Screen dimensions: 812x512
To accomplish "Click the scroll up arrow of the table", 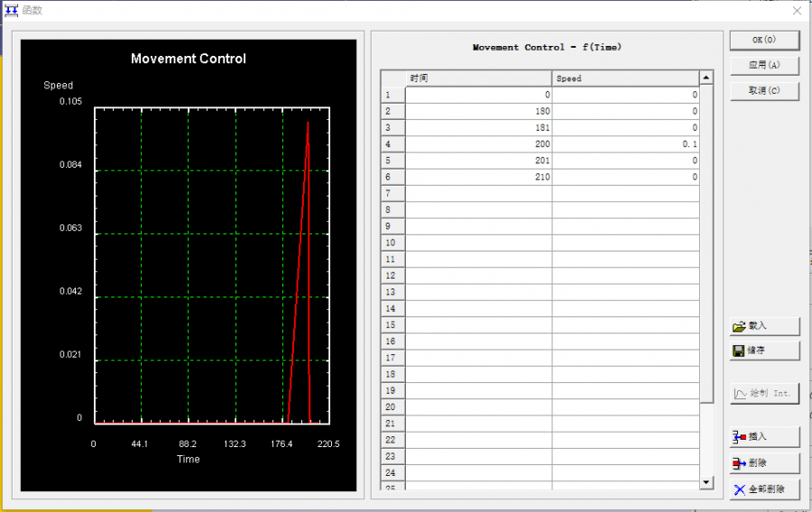I will 706,78.
